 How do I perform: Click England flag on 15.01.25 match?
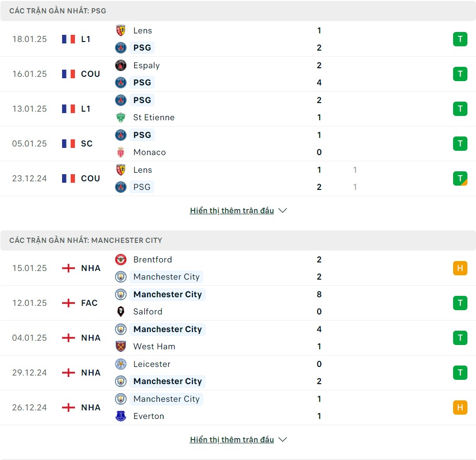[x=68, y=268]
